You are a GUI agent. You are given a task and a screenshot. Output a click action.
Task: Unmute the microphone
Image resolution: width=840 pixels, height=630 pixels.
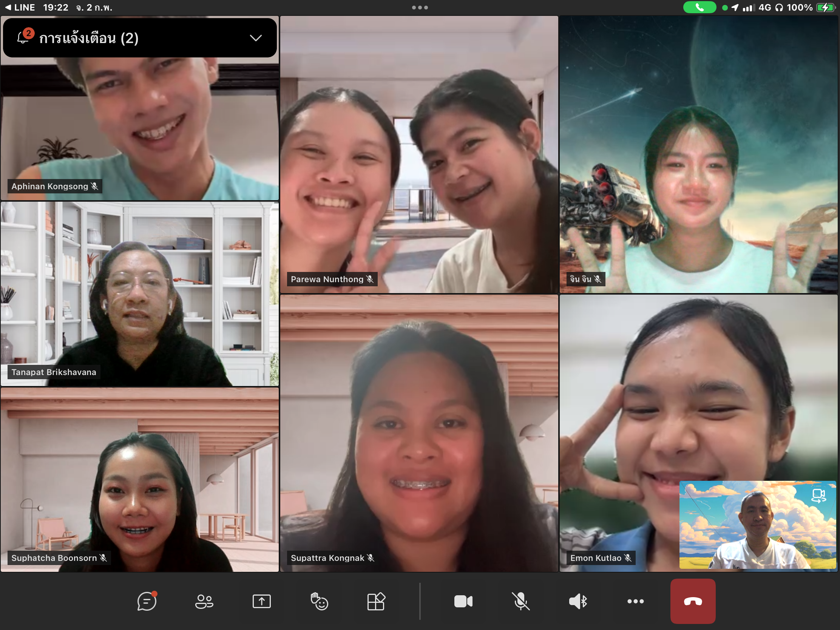pos(520,602)
